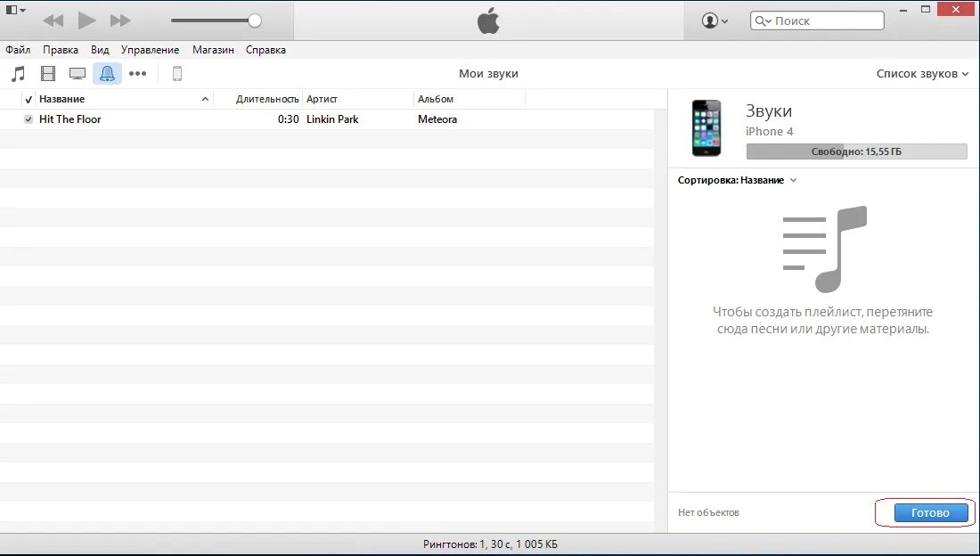Uncheck the Hit The Floor checkbox
The width and height of the screenshot is (980, 556).
[x=29, y=119]
